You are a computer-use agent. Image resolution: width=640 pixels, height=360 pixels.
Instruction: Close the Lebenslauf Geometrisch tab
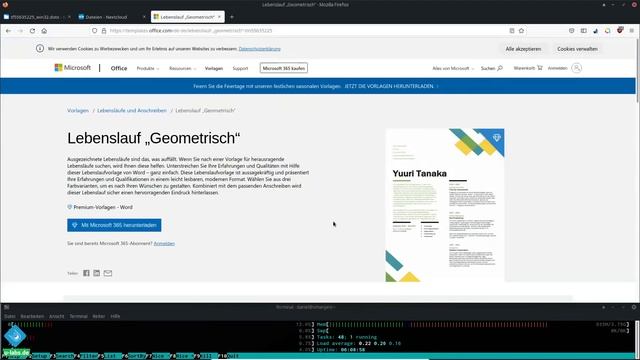pyautogui.click(x=219, y=17)
